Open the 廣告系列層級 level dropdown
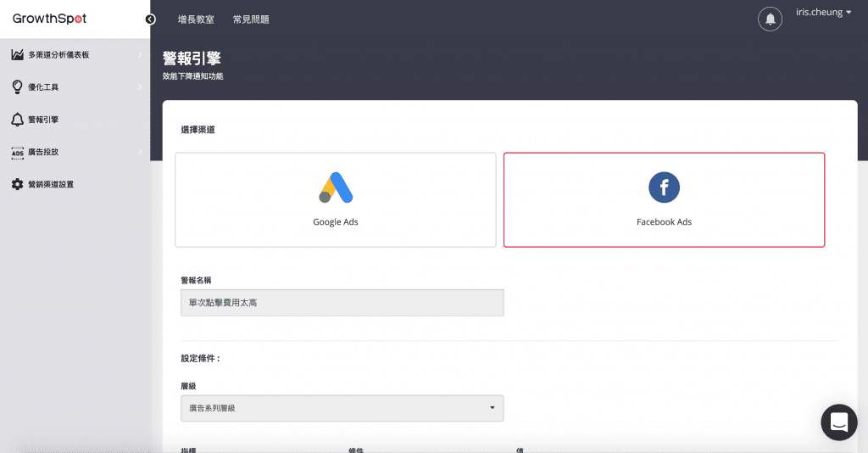Viewport: 868px width, 453px height. coord(342,408)
